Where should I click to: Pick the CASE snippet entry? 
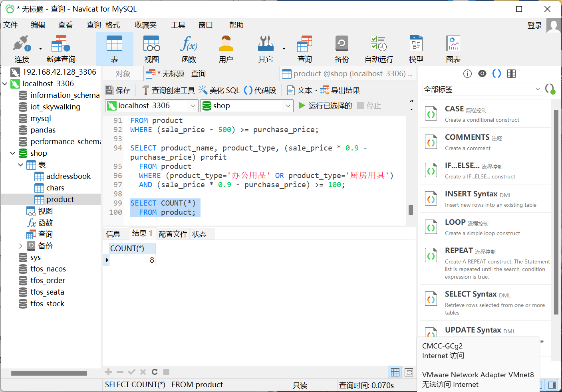point(485,114)
